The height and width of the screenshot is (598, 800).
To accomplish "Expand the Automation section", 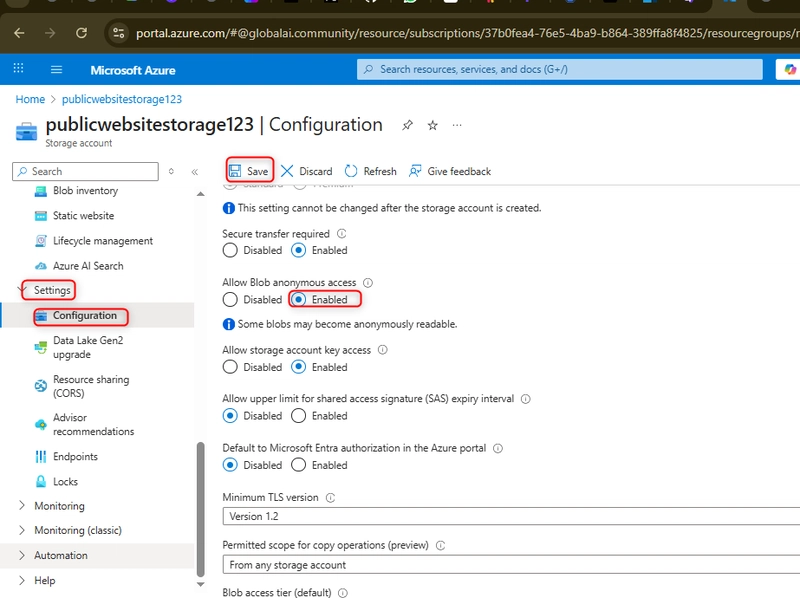I will [21, 555].
